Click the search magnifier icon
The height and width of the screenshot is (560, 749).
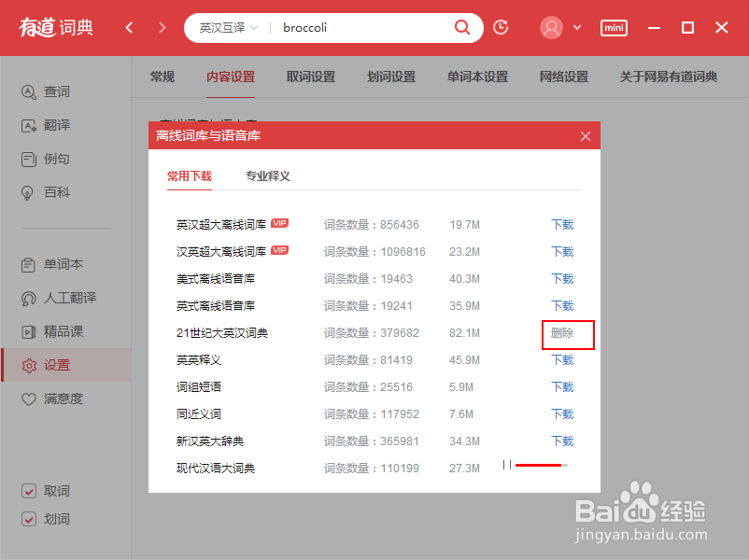pyautogui.click(x=461, y=27)
